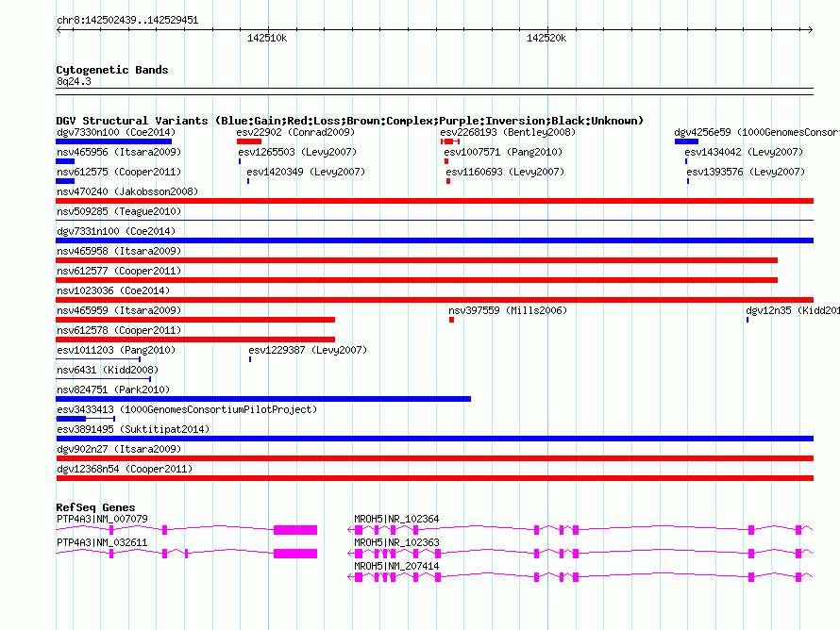This screenshot has height=630, width=840.
Task: Open esv3433413 1000GenomesConsortiumPilotProject label
Action: [x=187, y=409]
